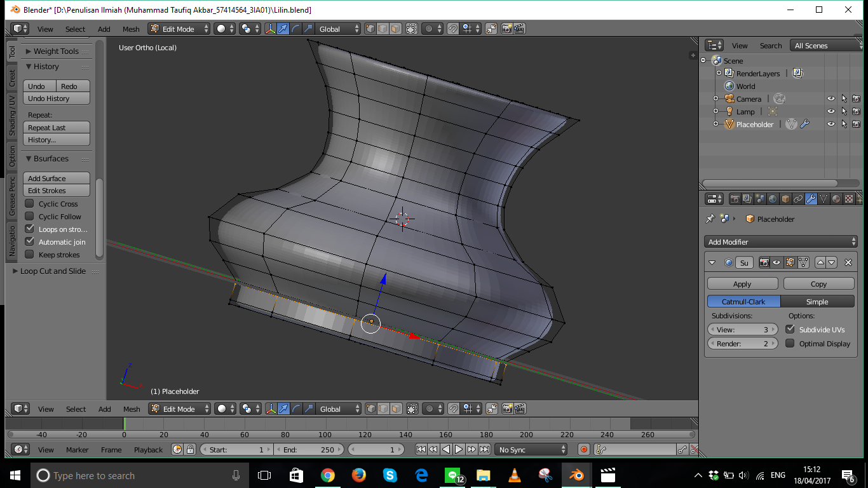Collapse the Bsurfaces panel

tap(29, 158)
